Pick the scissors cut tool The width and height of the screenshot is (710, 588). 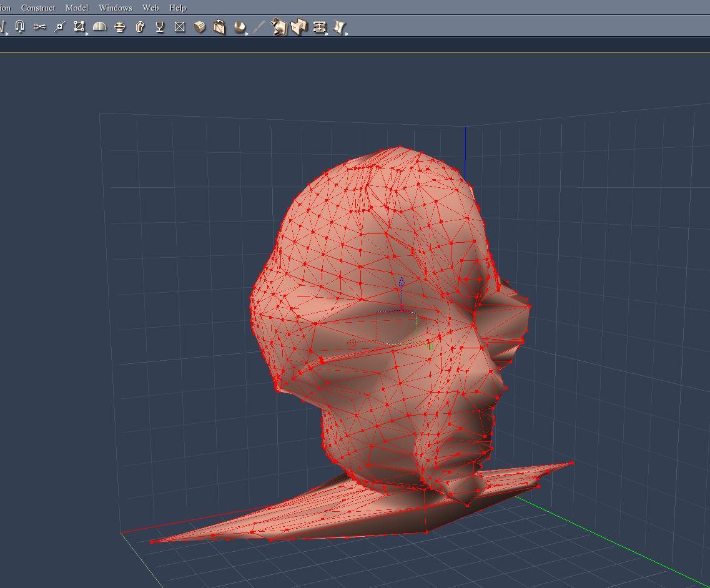(x=39, y=27)
